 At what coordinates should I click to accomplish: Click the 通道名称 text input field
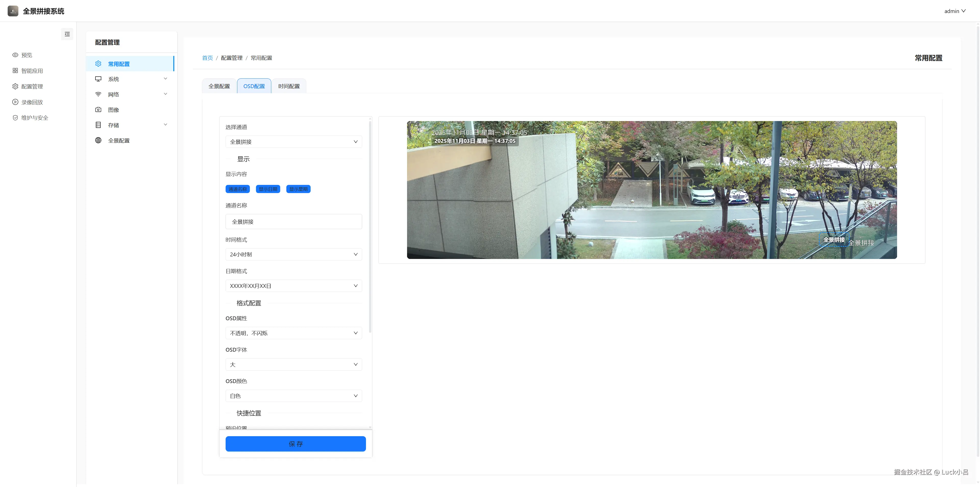point(293,222)
